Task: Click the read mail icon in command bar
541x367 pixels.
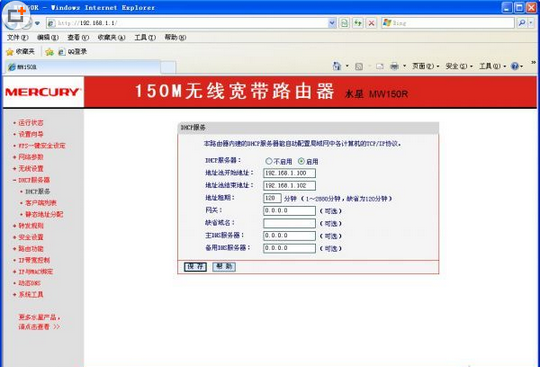Action: coord(380,66)
